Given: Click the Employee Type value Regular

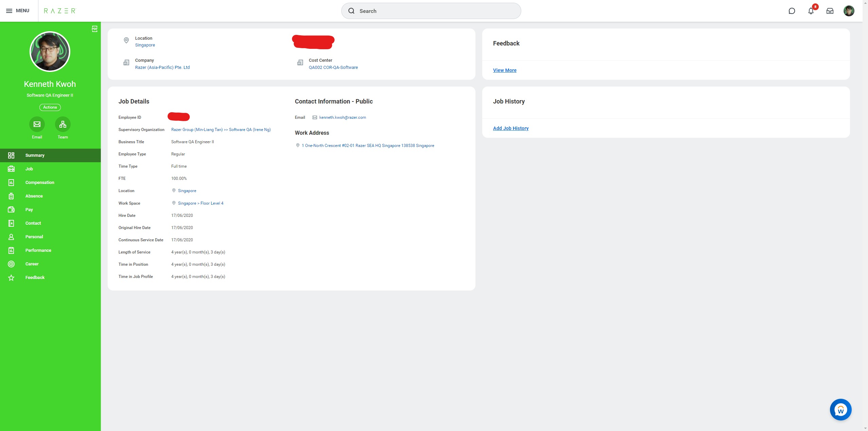Looking at the screenshot, I should click(178, 154).
